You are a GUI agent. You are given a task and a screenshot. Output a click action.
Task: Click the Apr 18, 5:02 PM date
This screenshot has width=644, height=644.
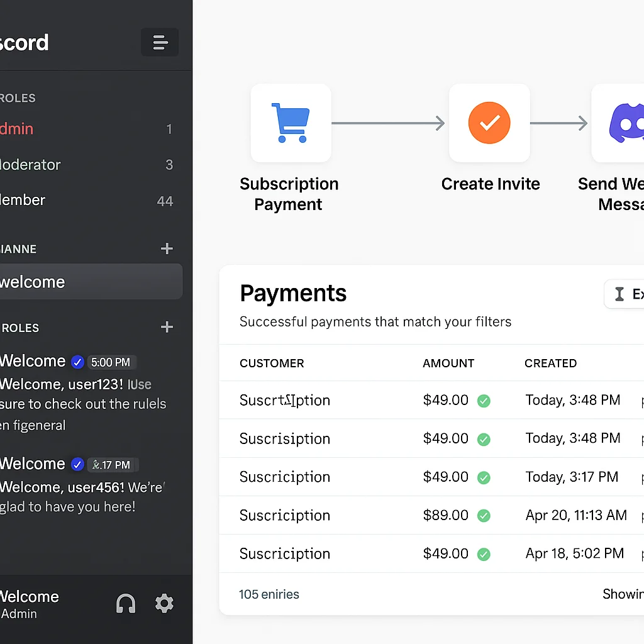575,553
